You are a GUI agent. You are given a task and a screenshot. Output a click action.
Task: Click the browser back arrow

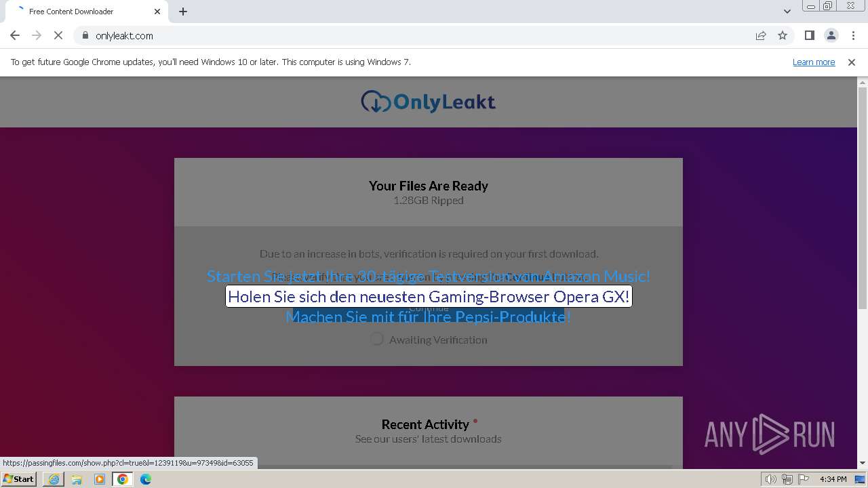15,35
